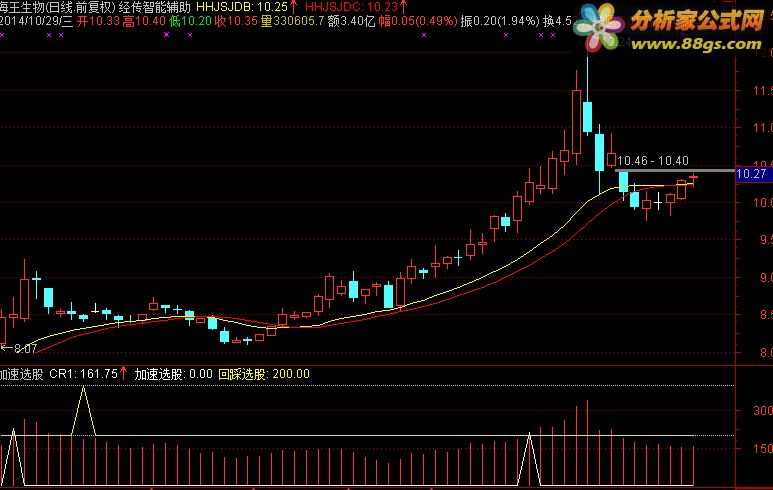The height and width of the screenshot is (490, 773).
Task: Click the low price 低10.20
Action: coord(190,21)
